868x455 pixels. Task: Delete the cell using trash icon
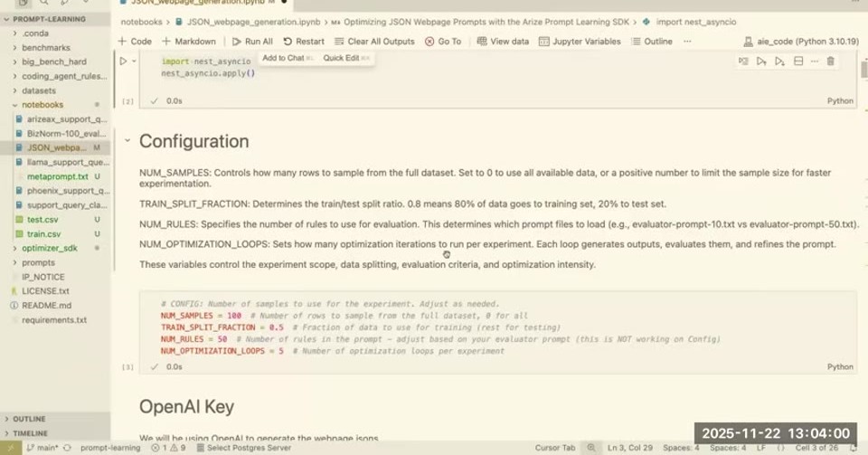pyautogui.click(x=830, y=61)
